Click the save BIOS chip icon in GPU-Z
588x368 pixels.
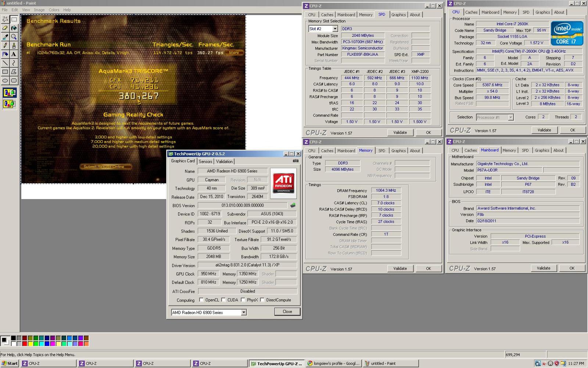(293, 205)
